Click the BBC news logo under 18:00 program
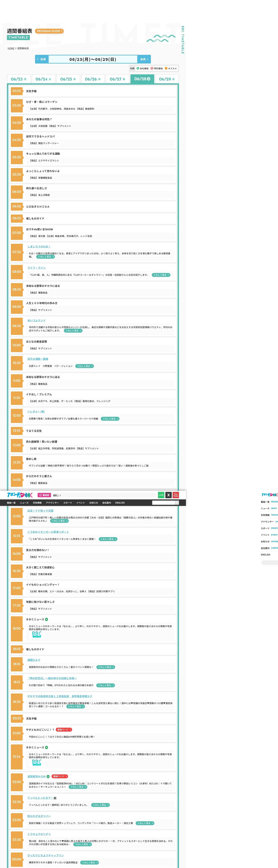The height and width of the screenshot is (868, 278). pyautogui.click(x=37, y=635)
